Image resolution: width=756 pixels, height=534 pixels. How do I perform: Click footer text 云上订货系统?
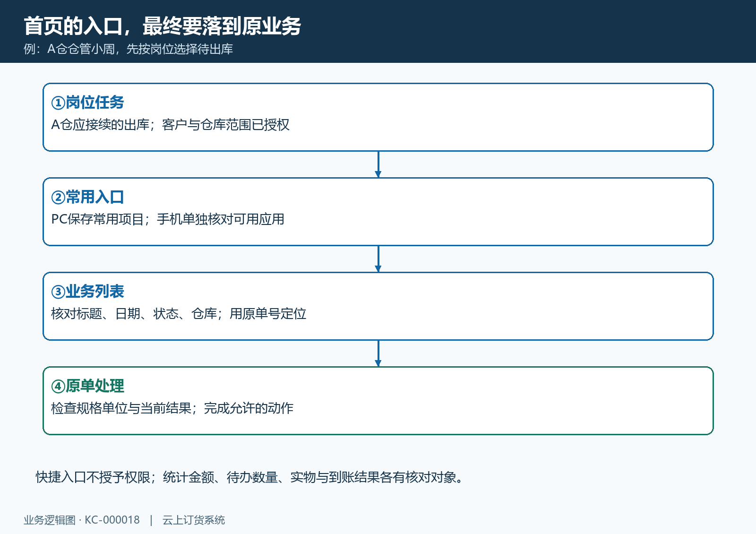click(x=194, y=520)
